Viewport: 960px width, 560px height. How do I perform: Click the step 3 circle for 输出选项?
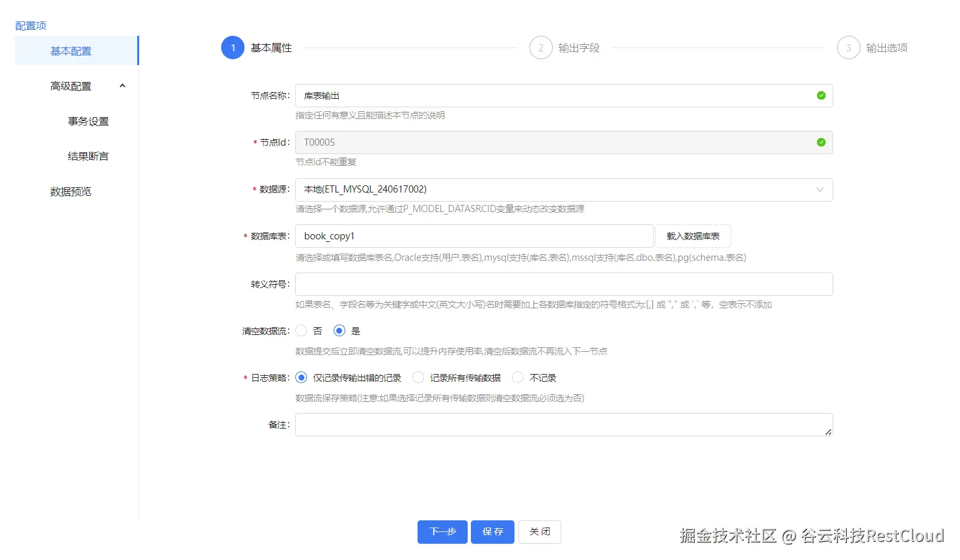(848, 47)
